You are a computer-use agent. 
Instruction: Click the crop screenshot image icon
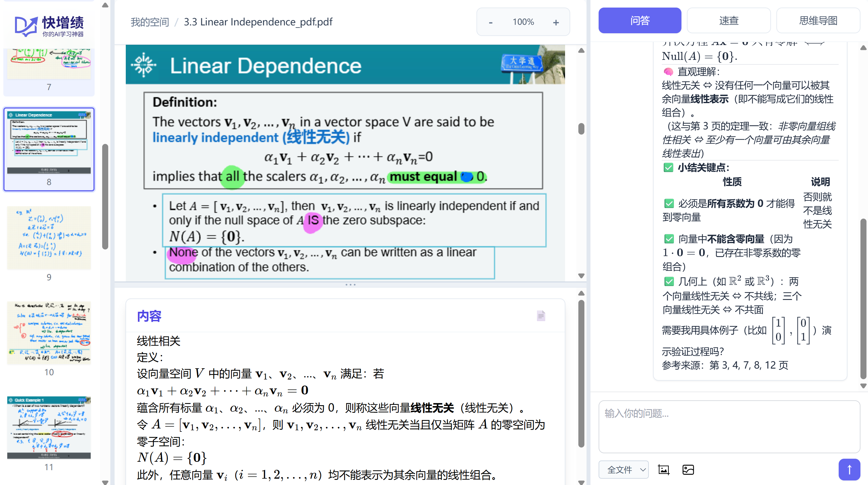click(x=663, y=470)
